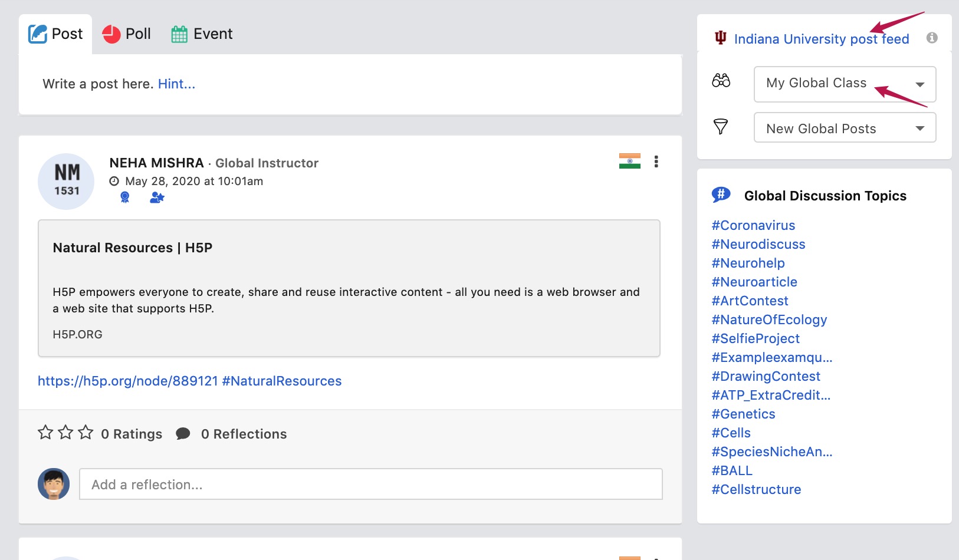This screenshot has height=560, width=959.
Task: Click the Hint... link in post box
Action: pyautogui.click(x=176, y=84)
